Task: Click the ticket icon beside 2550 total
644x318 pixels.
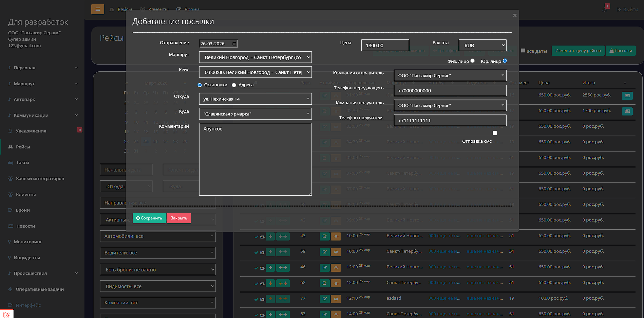Action: click(x=627, y=95)
